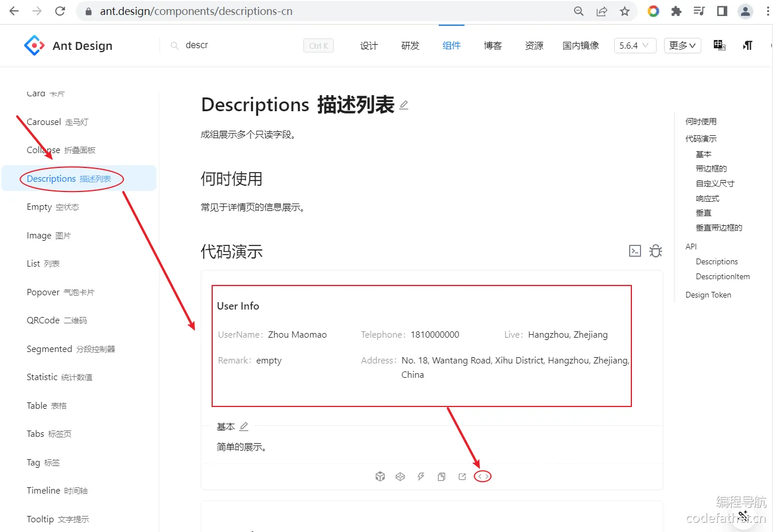Open the Extensions puzzle-piece menu

[676, 11]
